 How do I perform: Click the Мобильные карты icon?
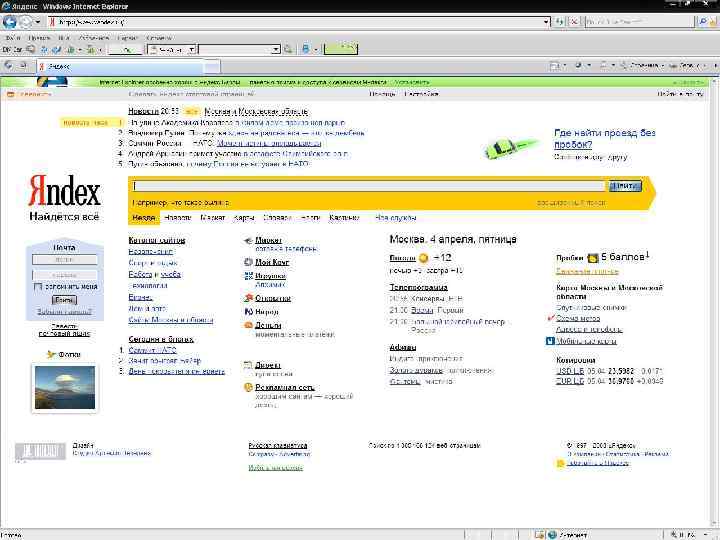tap(550, 341)
